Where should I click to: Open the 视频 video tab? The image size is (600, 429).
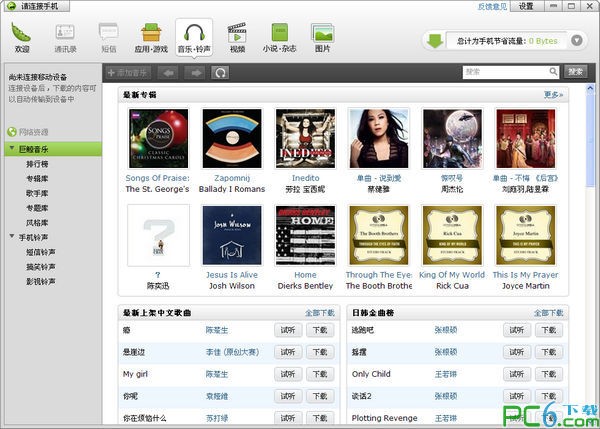coord(237,38)
